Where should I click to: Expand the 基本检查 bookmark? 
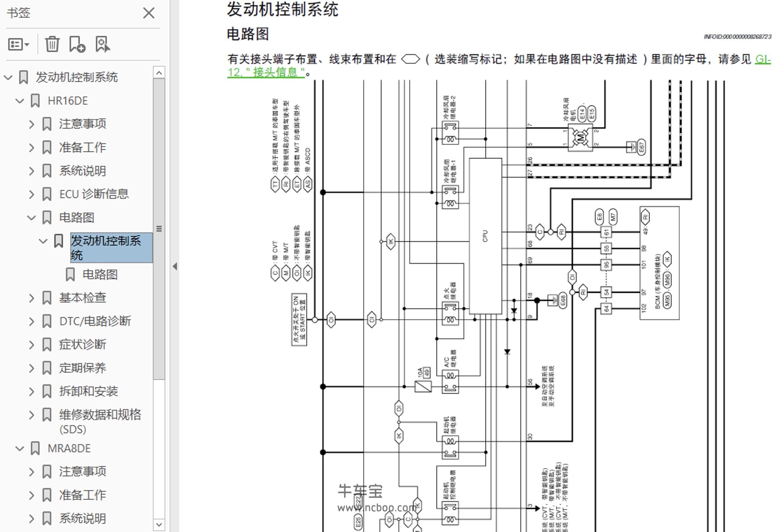(x=31, y=298)
